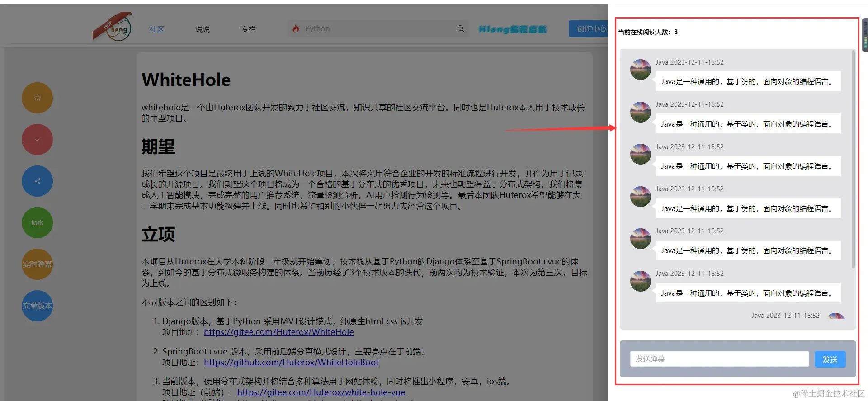Click the 期望 section heading
The image size is (868, 401).
pyautogui.click(x=158, y=146)
